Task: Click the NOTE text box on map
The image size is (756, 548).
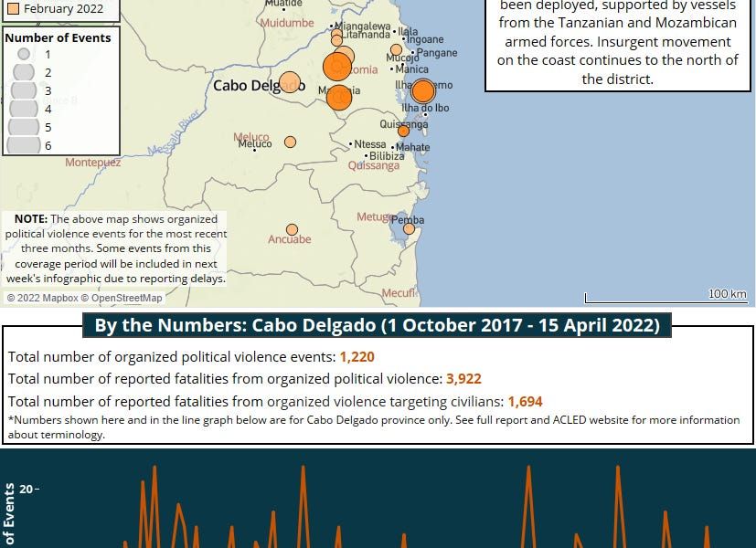Action: 115,248
